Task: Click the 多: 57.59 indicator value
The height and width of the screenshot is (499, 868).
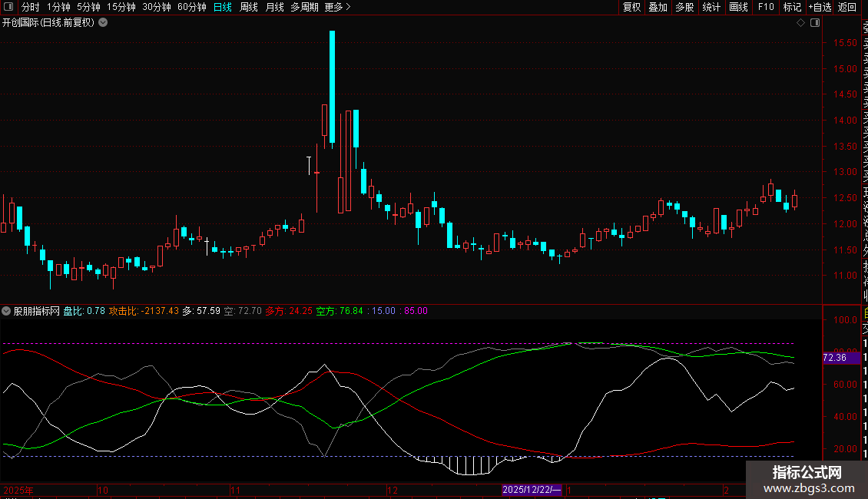Action: (201, 311)
